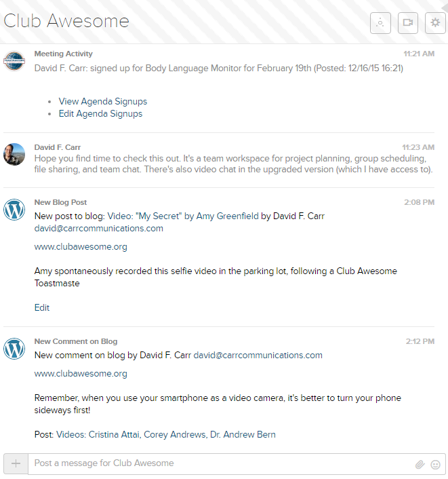Click the plus button beside message box
448x479 pixels.
click(16, 463)
